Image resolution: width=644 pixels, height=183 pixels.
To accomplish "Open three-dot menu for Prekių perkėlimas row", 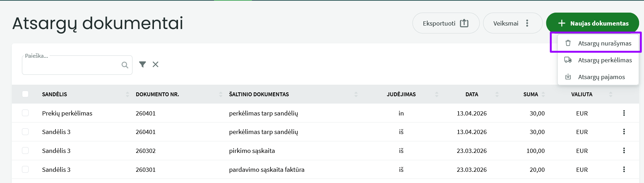I will (624, 113).
